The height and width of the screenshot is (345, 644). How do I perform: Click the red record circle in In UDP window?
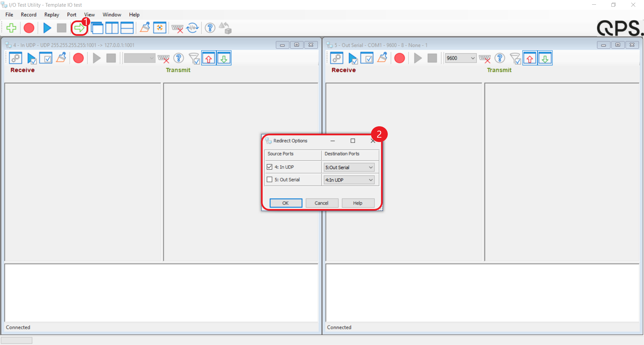tap(78, 58)
